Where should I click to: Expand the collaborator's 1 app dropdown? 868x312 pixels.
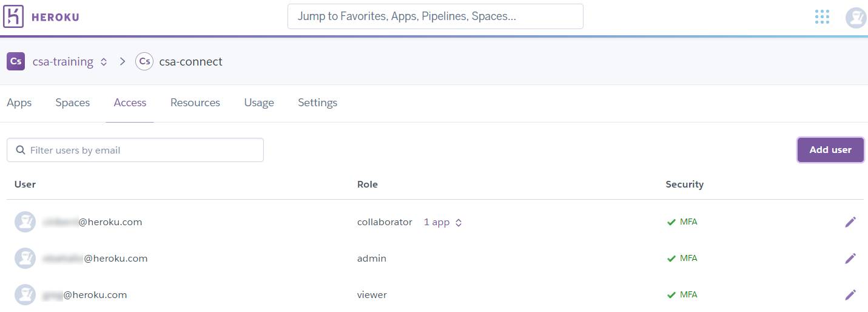[443, 222]
